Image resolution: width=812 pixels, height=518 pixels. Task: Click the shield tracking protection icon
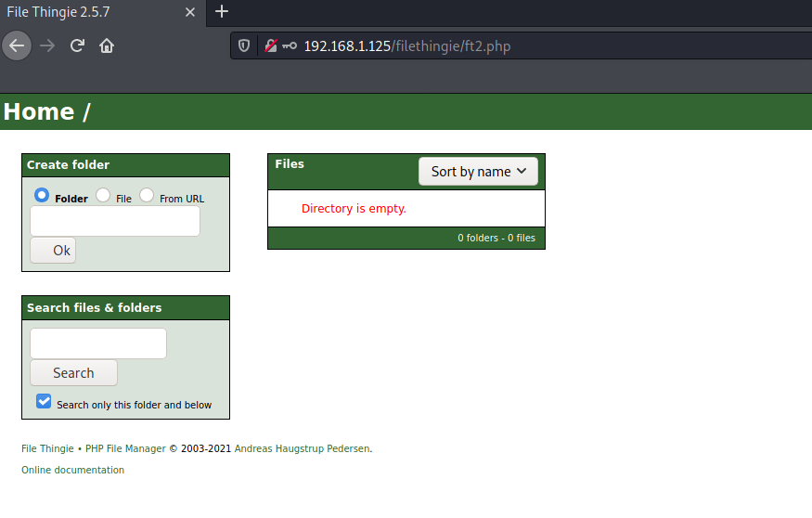tap(244, 45)
